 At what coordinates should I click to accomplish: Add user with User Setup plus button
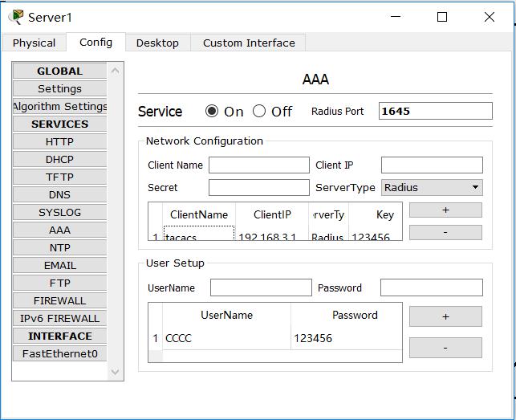[445, 316]
